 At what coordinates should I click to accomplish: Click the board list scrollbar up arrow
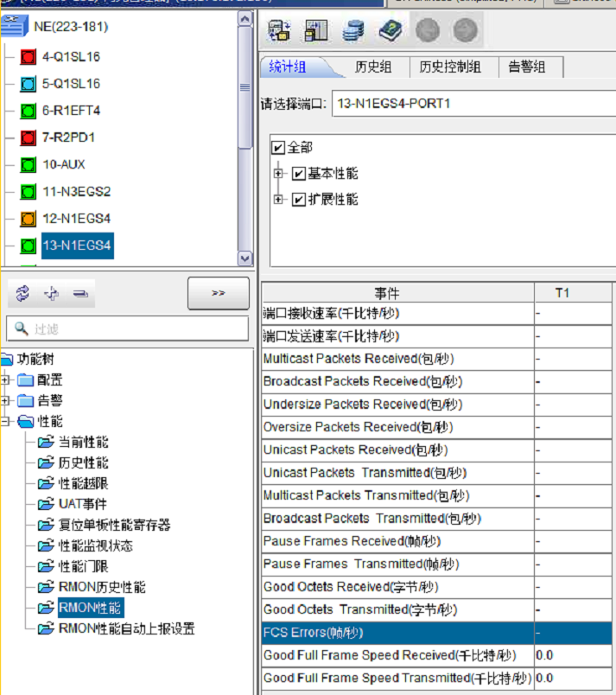click(x=244, y=18)
